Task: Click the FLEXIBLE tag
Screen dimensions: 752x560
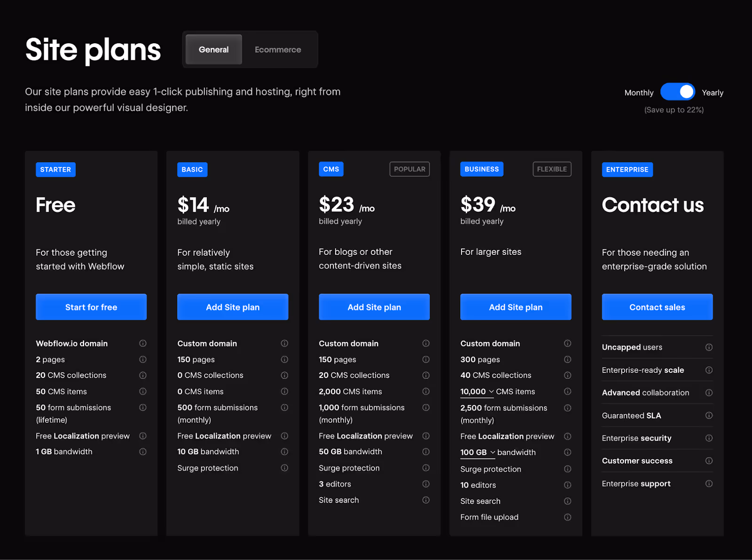Action: (x=552, y=169)
